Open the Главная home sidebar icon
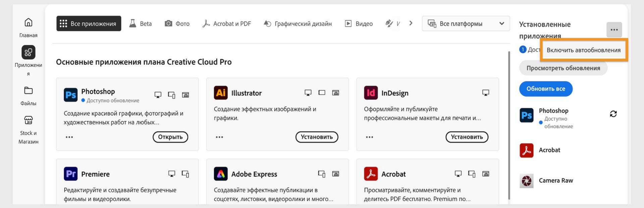This screenshot has width=644, height=208. pos(29,22)
